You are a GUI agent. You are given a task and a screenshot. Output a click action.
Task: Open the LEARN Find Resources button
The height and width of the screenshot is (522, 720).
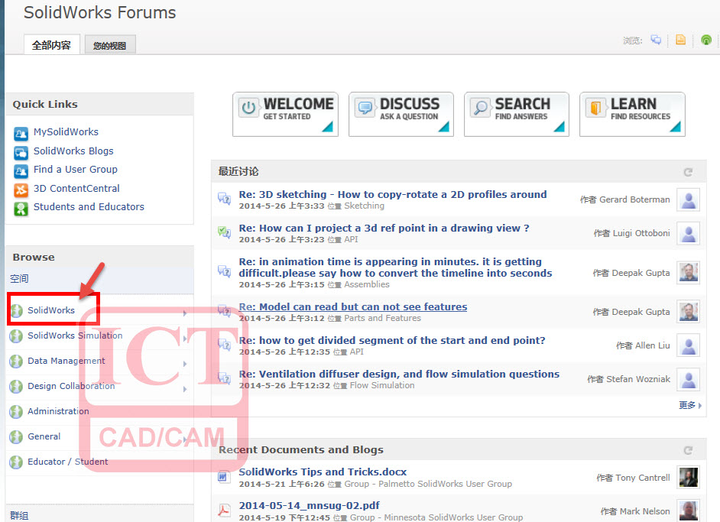pyautogui.click(x=632, y=114)
